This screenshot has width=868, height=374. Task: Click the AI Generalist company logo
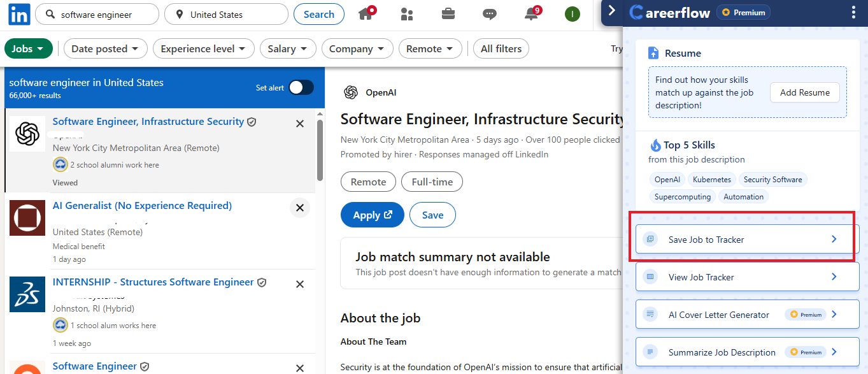[27, 218]
